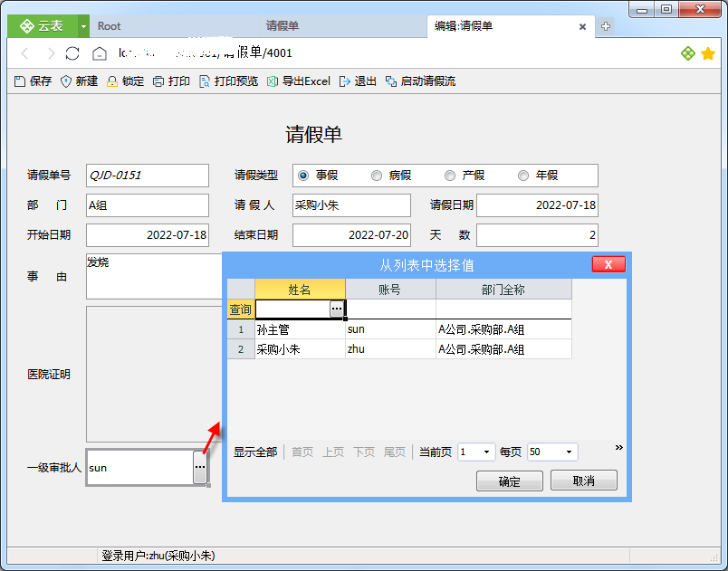Click the 部门 field containing A组
Viewport: 728px width, 571px height.
click(148, 205)
